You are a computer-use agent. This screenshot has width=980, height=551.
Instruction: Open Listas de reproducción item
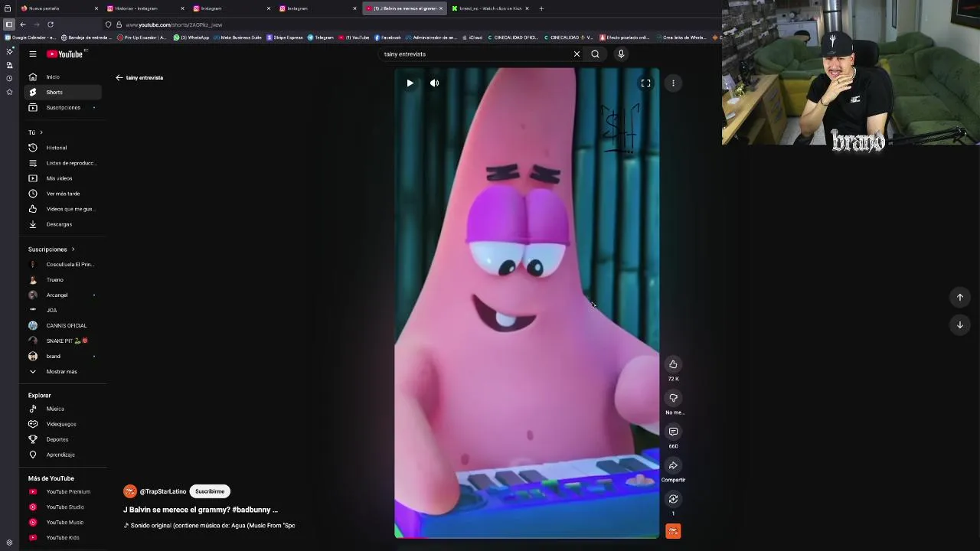[x=61, y=163]
